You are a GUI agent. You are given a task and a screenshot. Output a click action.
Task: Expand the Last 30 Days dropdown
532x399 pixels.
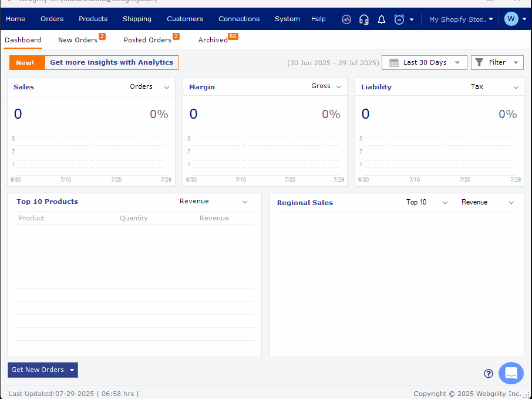457,63
